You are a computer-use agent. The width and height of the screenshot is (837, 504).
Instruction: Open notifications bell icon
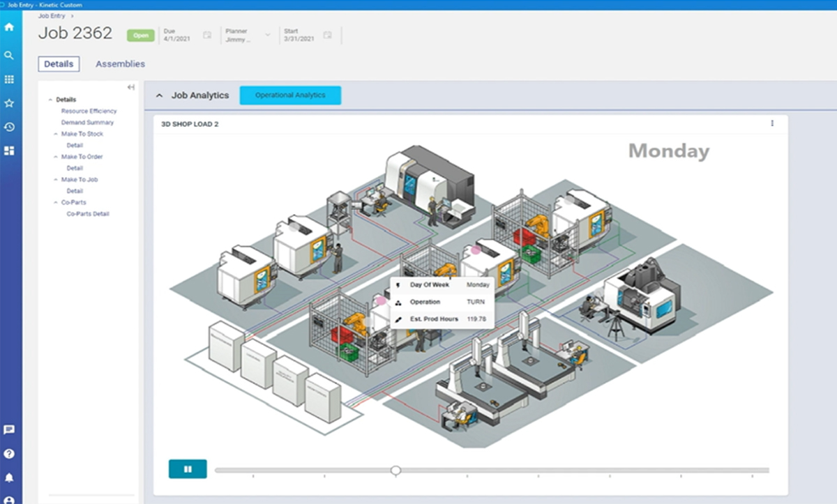[x=9, y=478]
